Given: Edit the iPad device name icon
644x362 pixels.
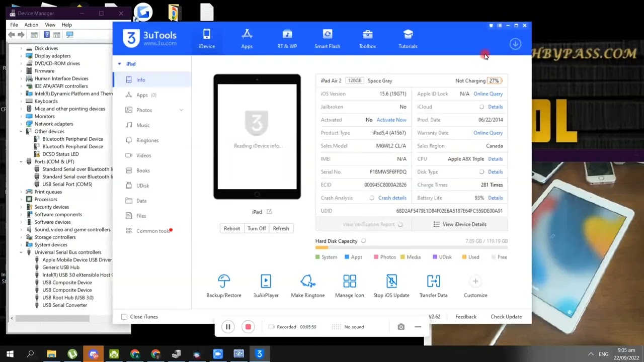Looking at the screenshot, I should tap(269, 212).
